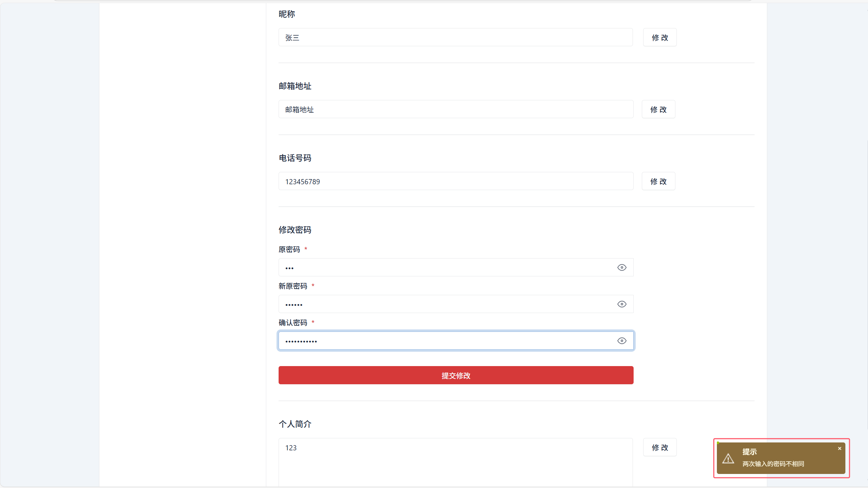
Task: Focus the 原密码 password input
Action: 445,267
